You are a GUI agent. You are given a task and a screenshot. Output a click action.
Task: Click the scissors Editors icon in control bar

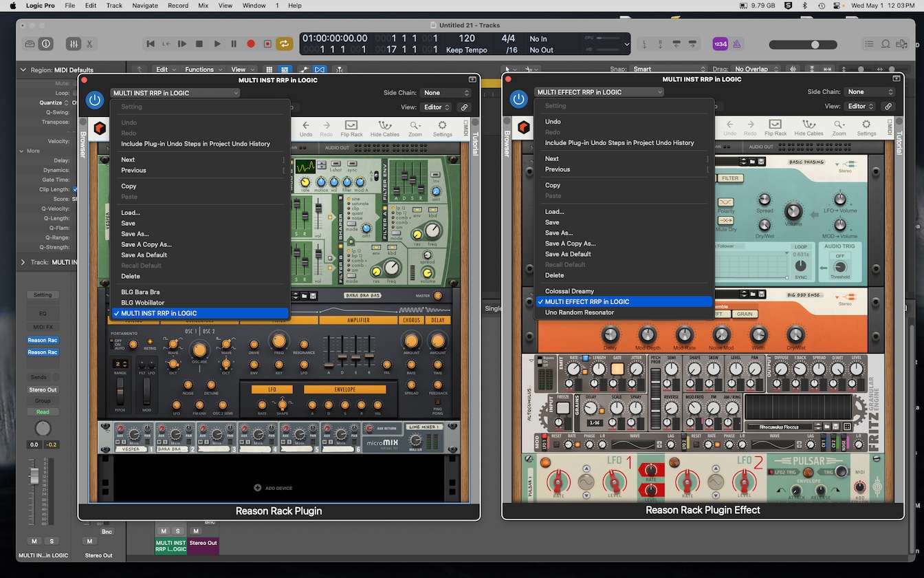(89, 44)
